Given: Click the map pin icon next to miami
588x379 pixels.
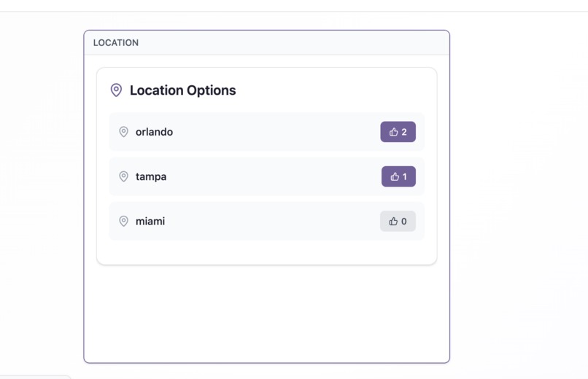Looking at the screenshot, I should tap(123, 221).
